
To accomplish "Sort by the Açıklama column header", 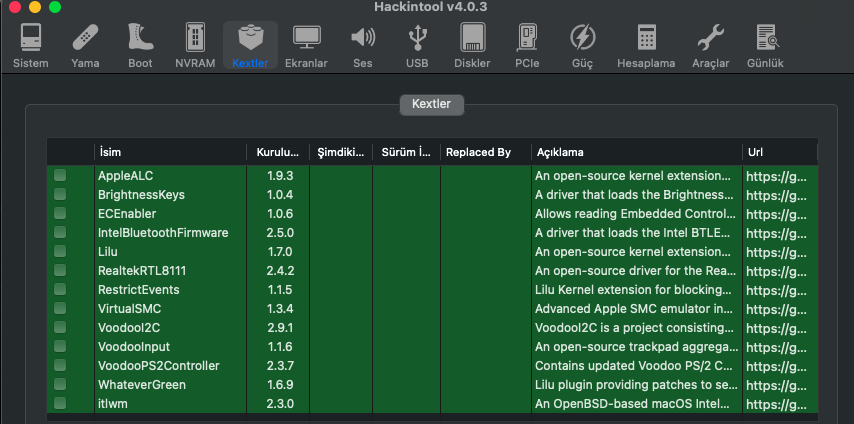I will coord(635,152).
